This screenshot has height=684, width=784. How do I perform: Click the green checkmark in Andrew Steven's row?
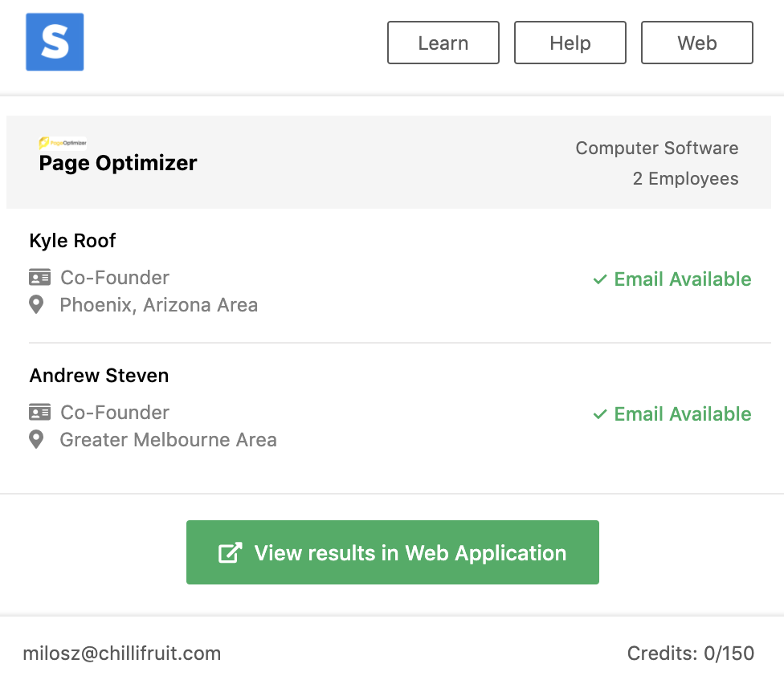tap(600, 414)
